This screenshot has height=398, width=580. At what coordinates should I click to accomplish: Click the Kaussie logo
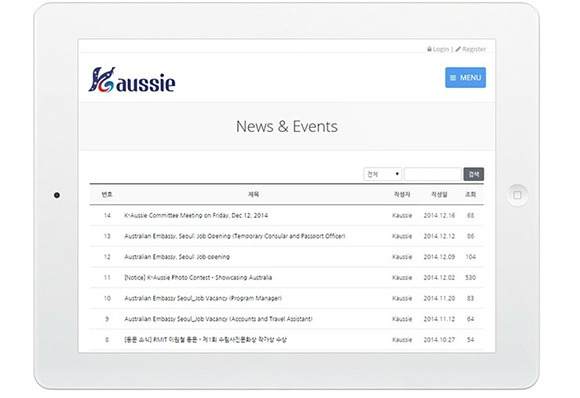point(132,80)
